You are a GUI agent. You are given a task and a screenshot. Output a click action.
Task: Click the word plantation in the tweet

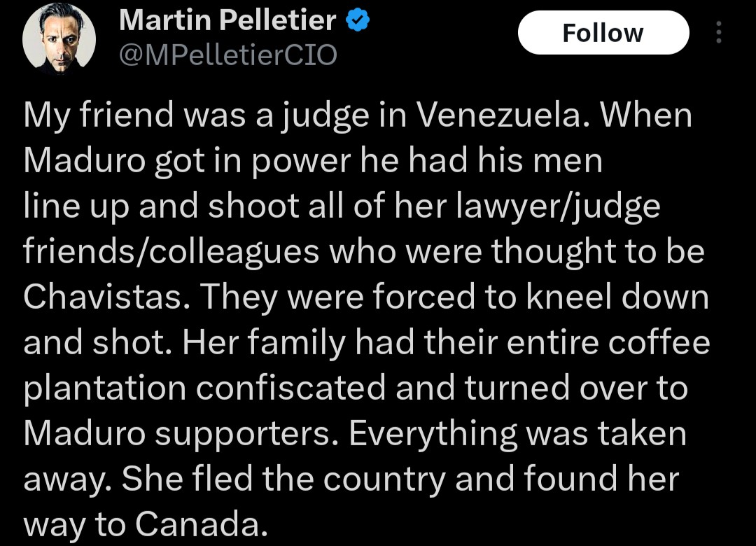click(105, 388)
